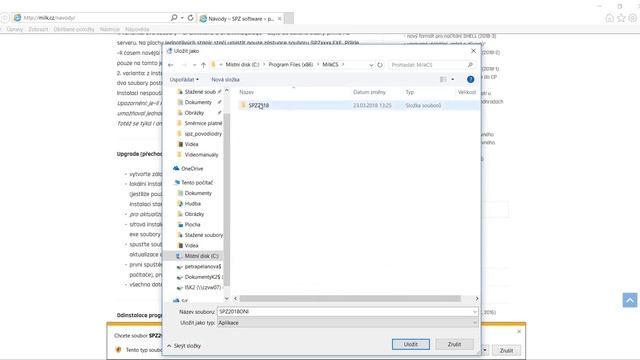Go up one folder level

(203, 65)
